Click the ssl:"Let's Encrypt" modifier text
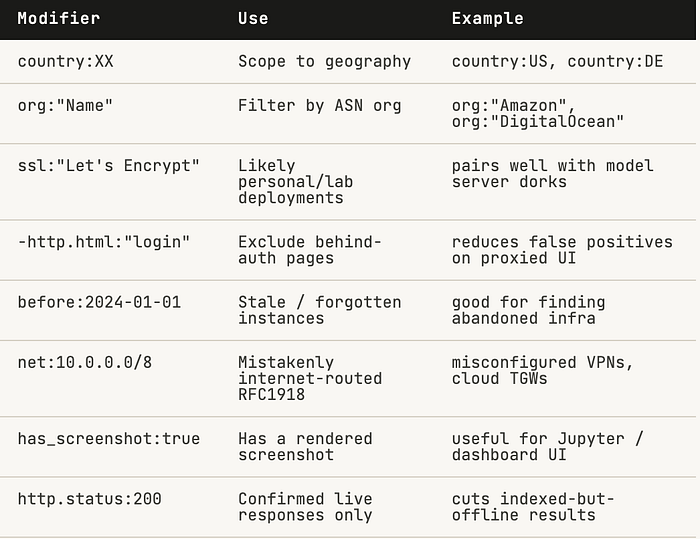 tap(108, 166)
